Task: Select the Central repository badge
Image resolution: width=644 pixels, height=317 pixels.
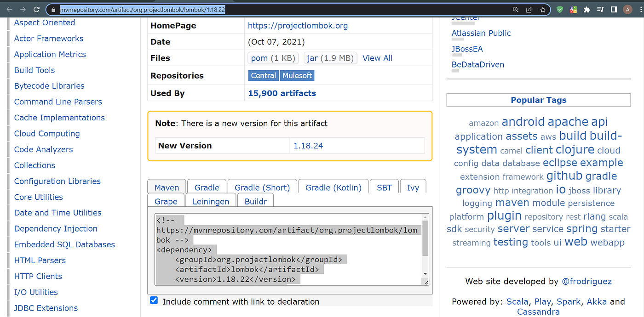Action: [263, 75]
